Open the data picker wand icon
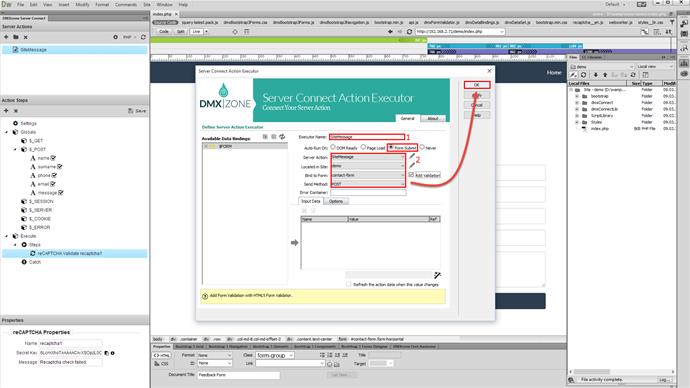The height and width of the screenshot is (388, 690). 437,275
